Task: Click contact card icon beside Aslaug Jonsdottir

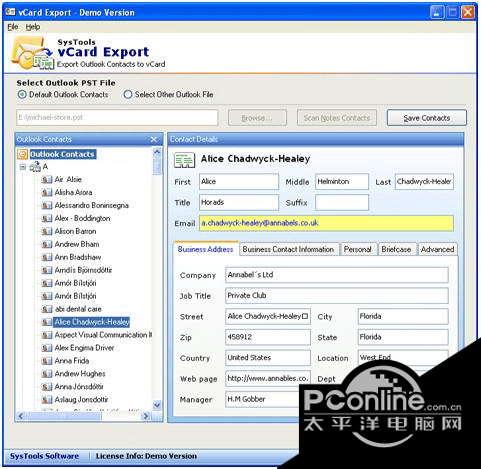Action: 47,400
